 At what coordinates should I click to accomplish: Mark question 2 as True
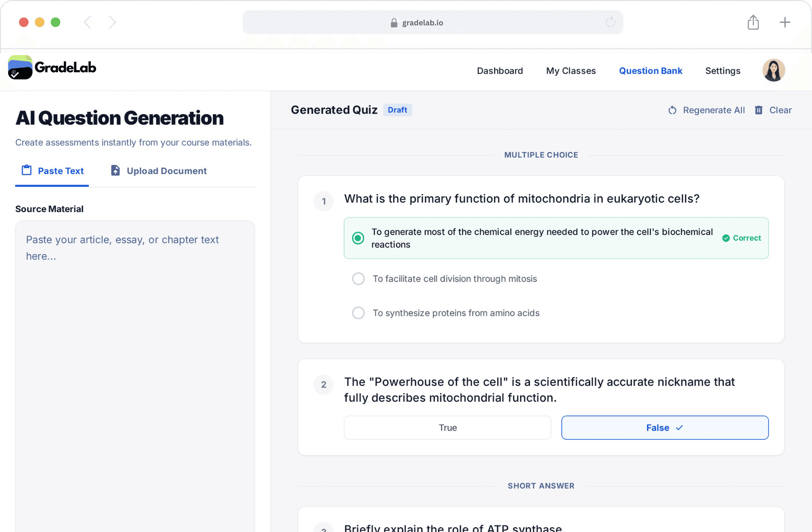click(447, 428)
